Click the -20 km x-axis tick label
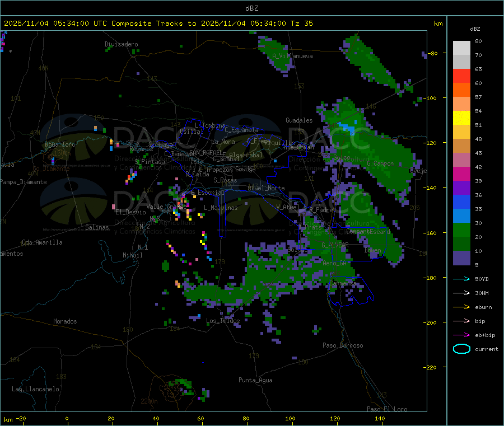This screenshot has height=426, width=504. [x=21, y=418]
